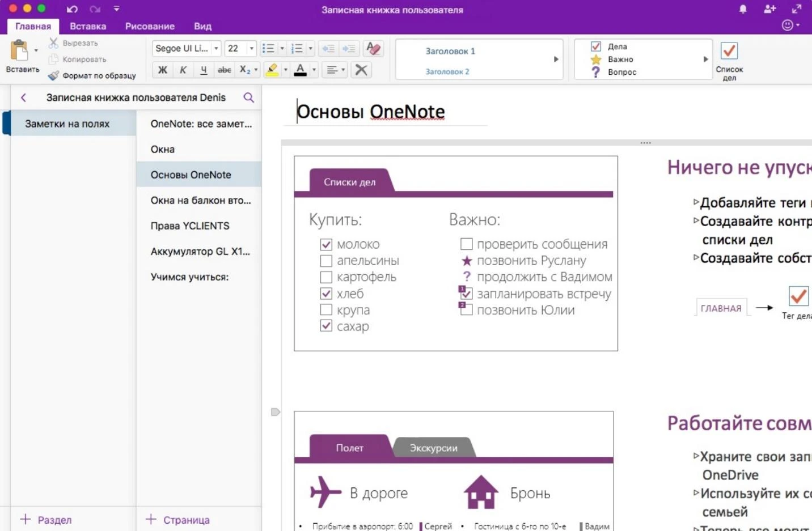Click the back chevron beside notebook name
Viewport: 812px width, 531px height.
point(23,97)
